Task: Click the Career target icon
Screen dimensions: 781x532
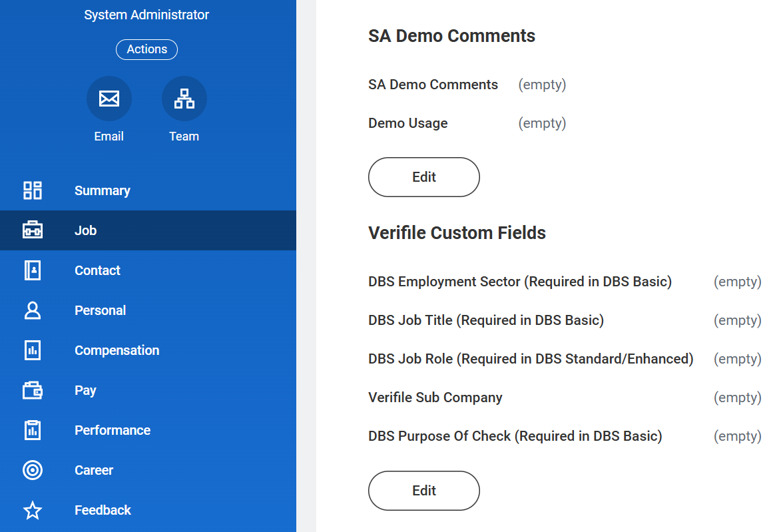Action: pyautogui.click(x=33, y=470)
